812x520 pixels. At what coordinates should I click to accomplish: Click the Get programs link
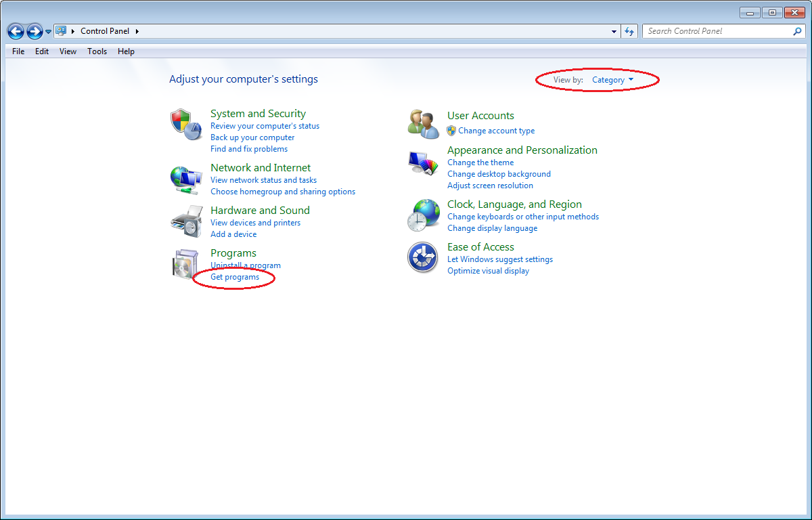(235, 277)
